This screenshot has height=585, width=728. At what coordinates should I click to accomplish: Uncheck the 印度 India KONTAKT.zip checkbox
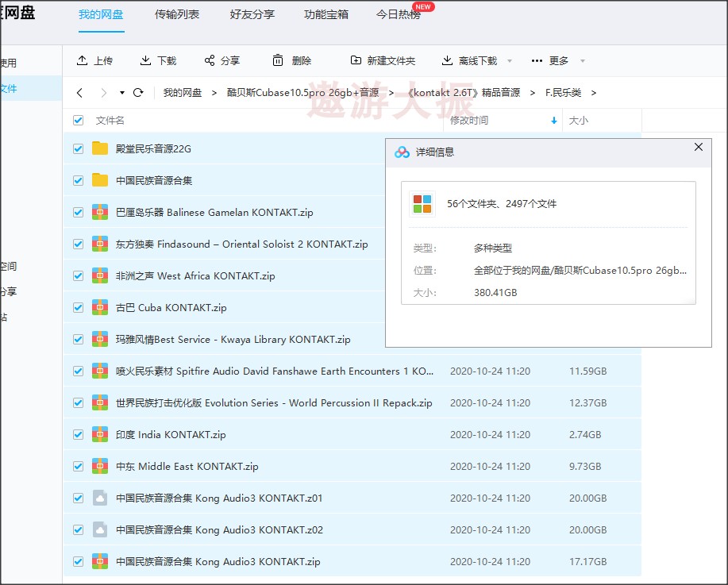coord(78,434)
